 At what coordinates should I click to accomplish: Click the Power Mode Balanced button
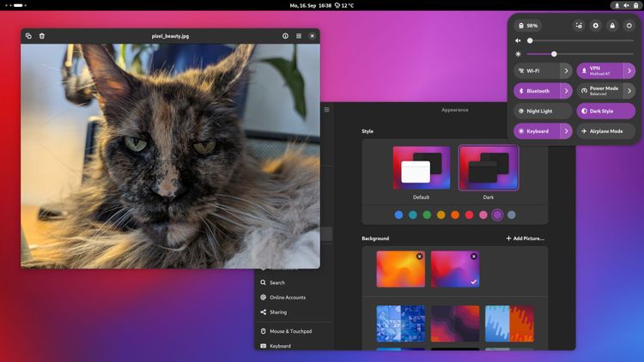click(x=600, y=91)
